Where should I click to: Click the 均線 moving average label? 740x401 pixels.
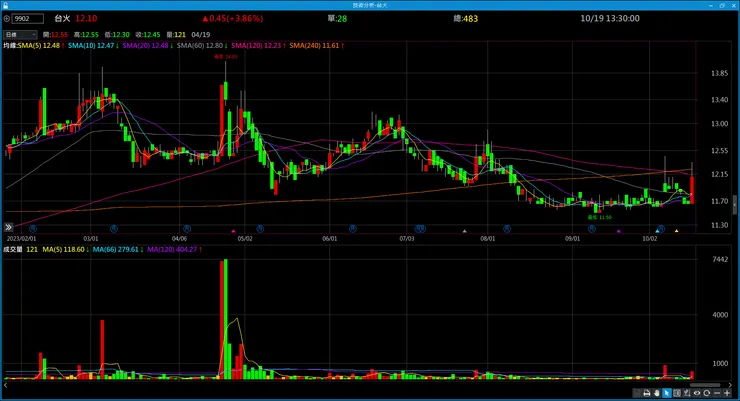pyautogui.click(x=10, y=46)
